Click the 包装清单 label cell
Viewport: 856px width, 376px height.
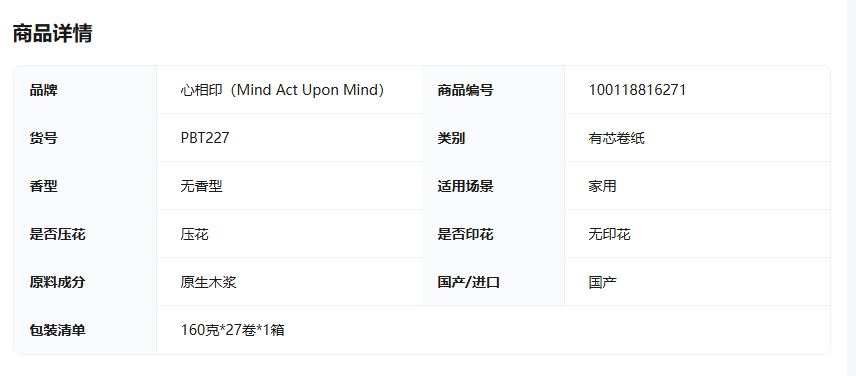(x=85, y=330)
